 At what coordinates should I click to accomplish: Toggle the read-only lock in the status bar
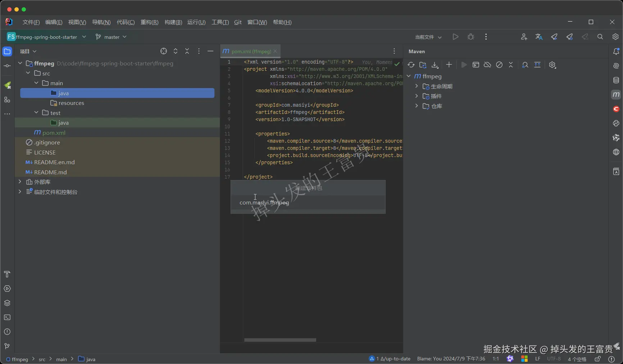[597, 359]
